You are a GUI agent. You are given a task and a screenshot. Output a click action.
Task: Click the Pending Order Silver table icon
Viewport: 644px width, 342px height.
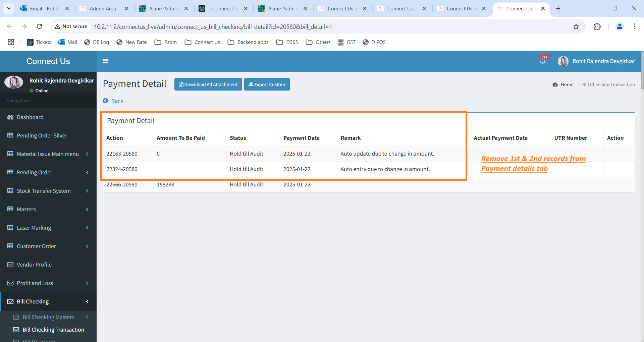10,135
